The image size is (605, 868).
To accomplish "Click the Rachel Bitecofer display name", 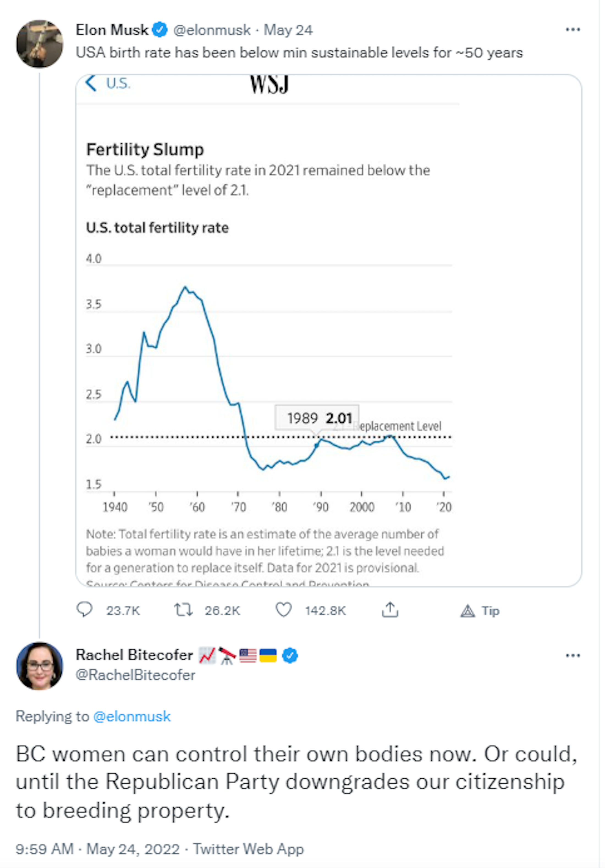I will (134, 655).
